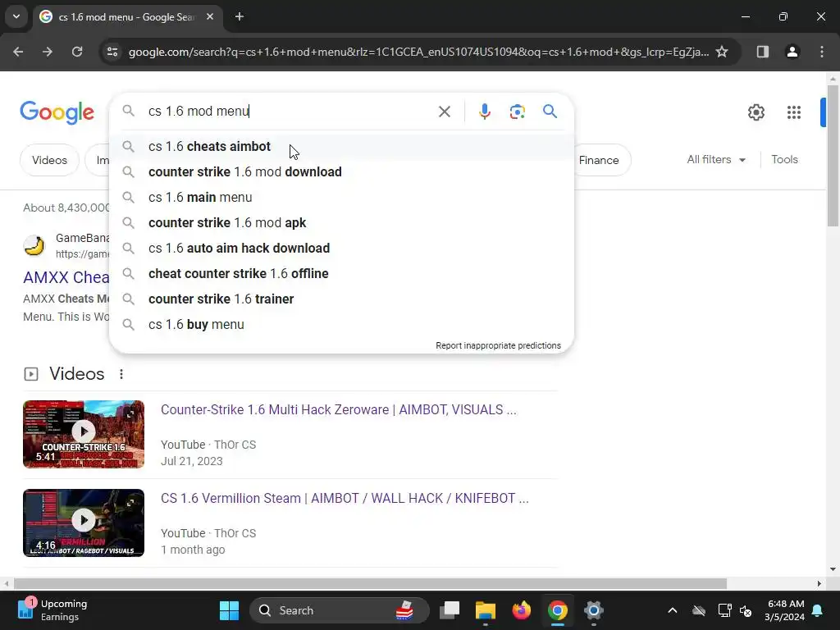Choose suggestion cs 1.6 main menu
The image size is (840, 630).
341,197
